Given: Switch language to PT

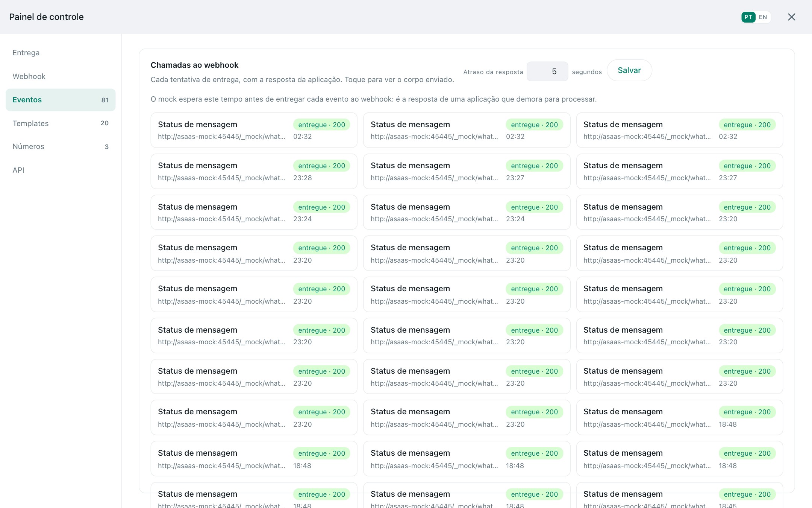Looking at the screenshot, I should 748,17.
